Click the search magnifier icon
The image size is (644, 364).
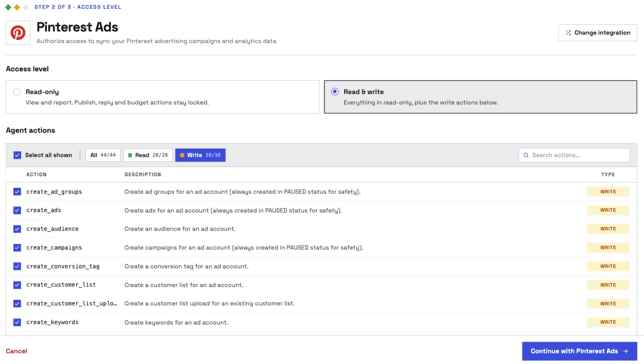(x=526, y=155)
